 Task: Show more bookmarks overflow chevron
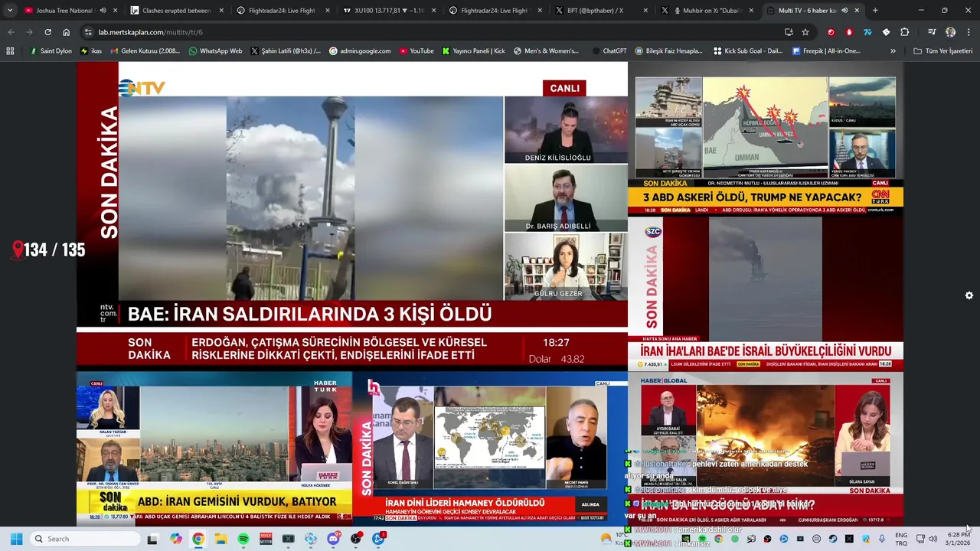pos(893,51)
